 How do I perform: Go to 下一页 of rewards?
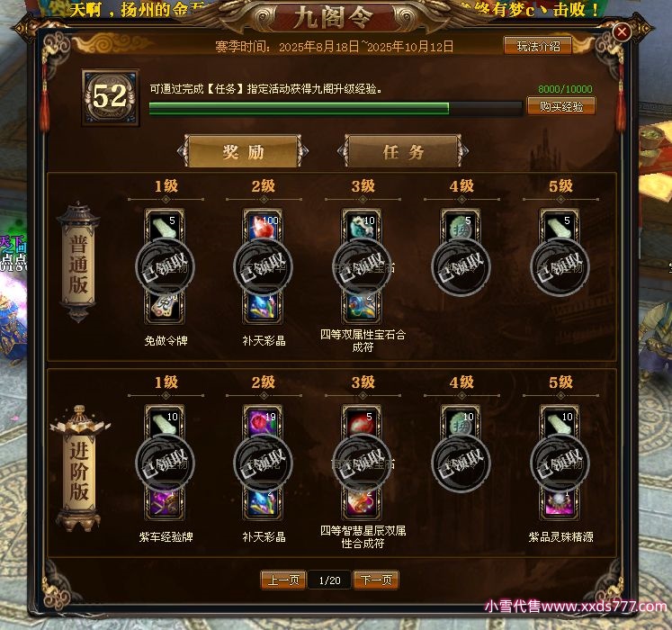coord(376,580)
